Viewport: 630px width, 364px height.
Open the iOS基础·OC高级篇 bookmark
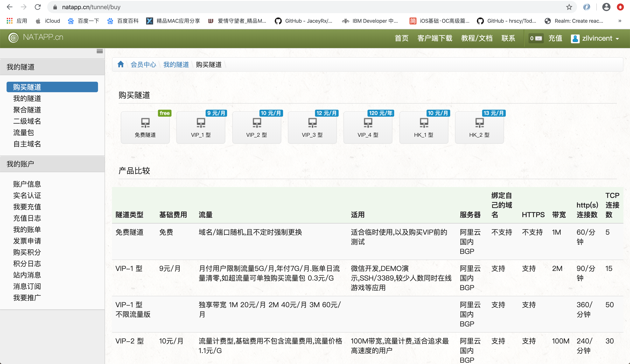(439, 21)
